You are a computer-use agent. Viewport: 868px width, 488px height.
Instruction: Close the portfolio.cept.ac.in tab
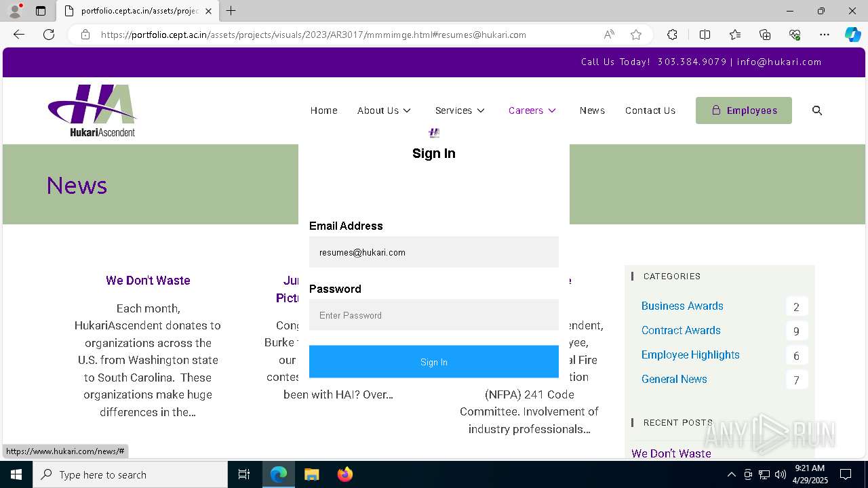208,11
